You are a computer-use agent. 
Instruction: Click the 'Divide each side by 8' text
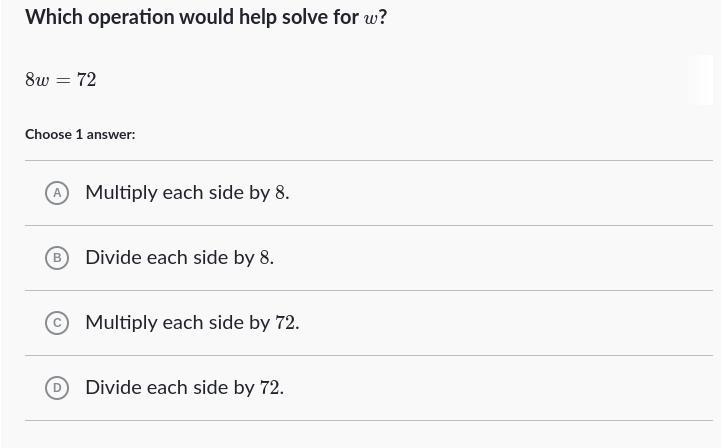pyautogui.click(x=179, y=258)
